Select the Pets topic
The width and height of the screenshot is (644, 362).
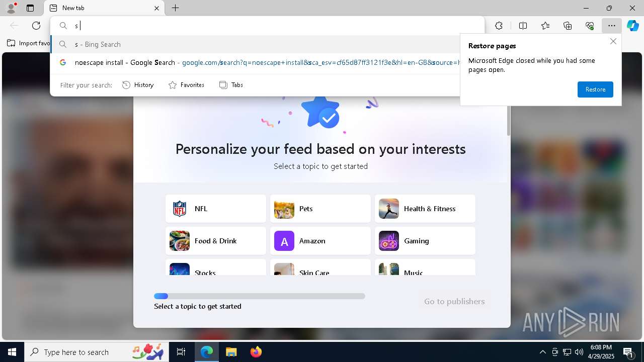point(320,209)
